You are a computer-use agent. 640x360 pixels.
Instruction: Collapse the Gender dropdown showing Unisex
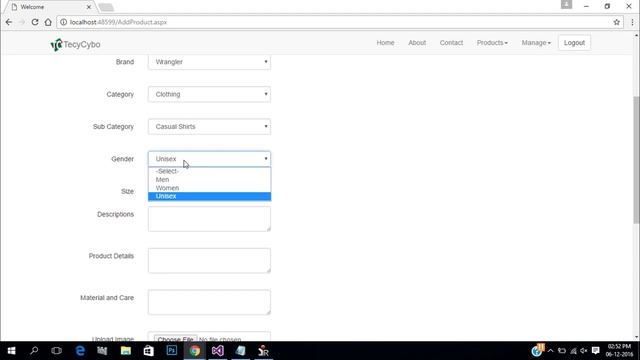(209, 159)
